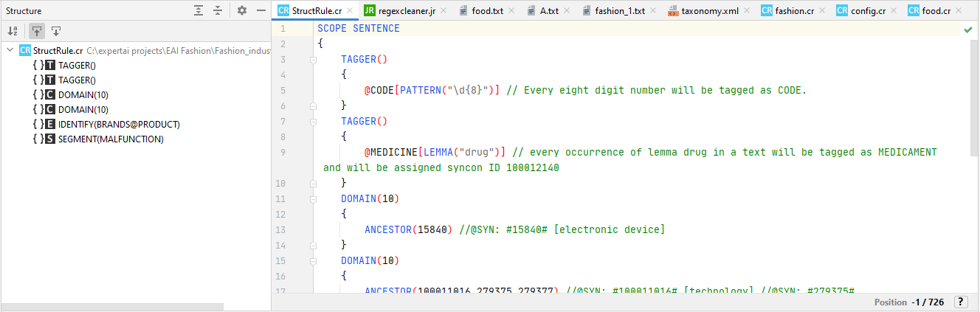
Task: Close the food.txt tab
Action: [x=513, y=11]
